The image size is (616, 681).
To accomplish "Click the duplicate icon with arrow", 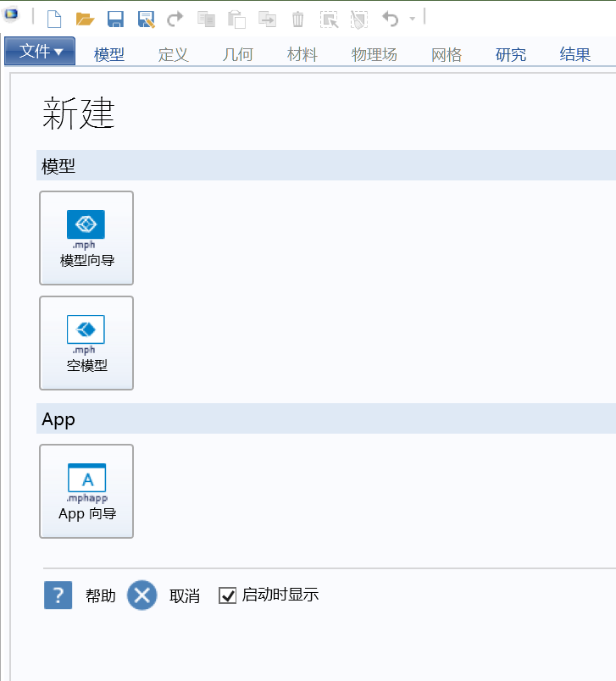I will pyautogui.click(x=267, y=19).
